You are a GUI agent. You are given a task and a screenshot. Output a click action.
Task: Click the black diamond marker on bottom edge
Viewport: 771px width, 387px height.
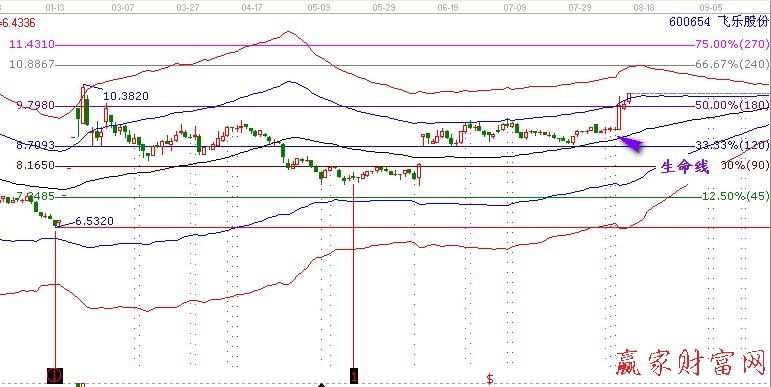[322, 385]
